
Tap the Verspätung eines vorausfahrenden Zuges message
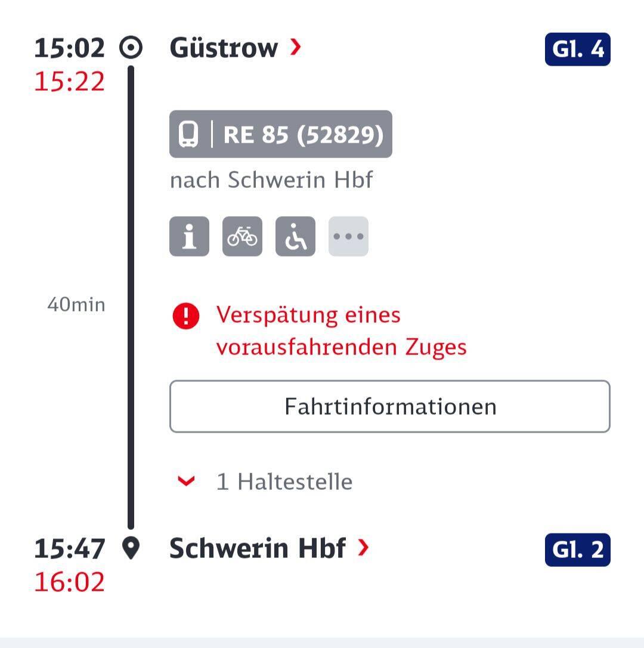click(x=341, y=331)
